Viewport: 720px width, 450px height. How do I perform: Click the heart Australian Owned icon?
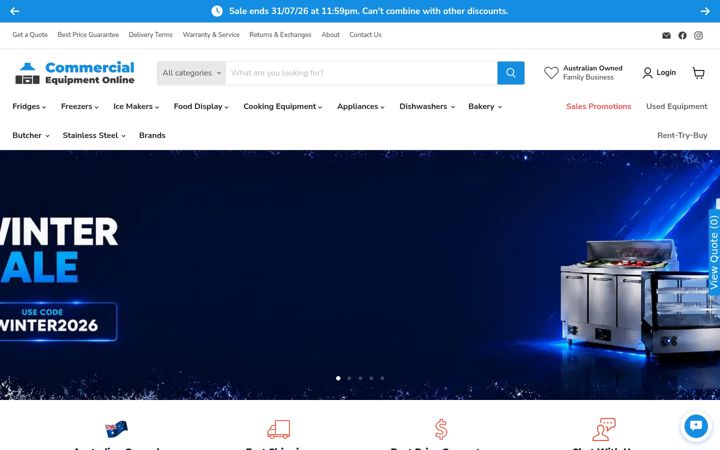pyautogui.click(x=551, y=73)
